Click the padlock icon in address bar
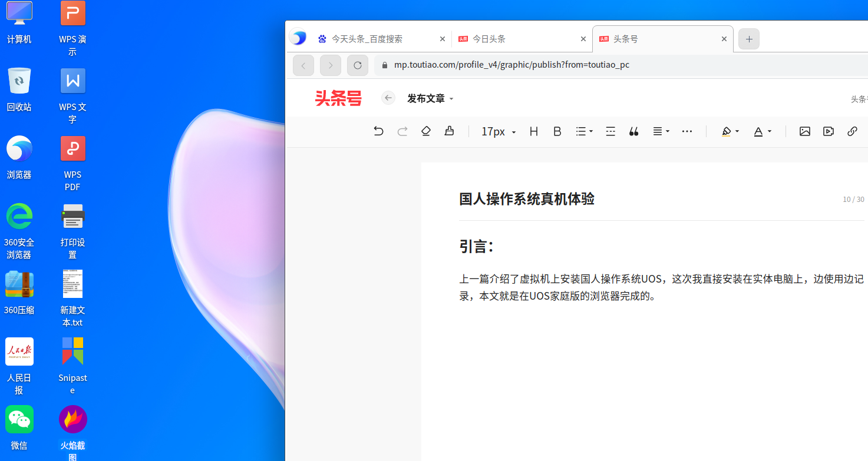 385,65
